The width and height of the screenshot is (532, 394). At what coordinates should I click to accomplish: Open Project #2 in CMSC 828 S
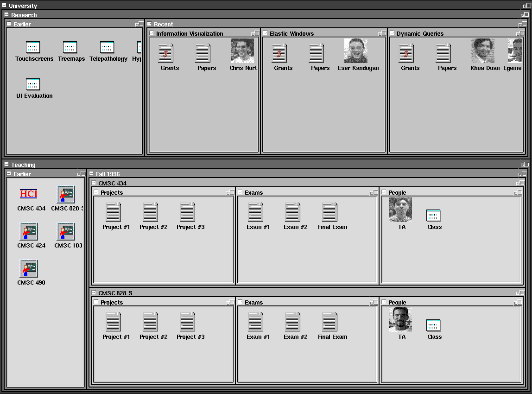150,322
